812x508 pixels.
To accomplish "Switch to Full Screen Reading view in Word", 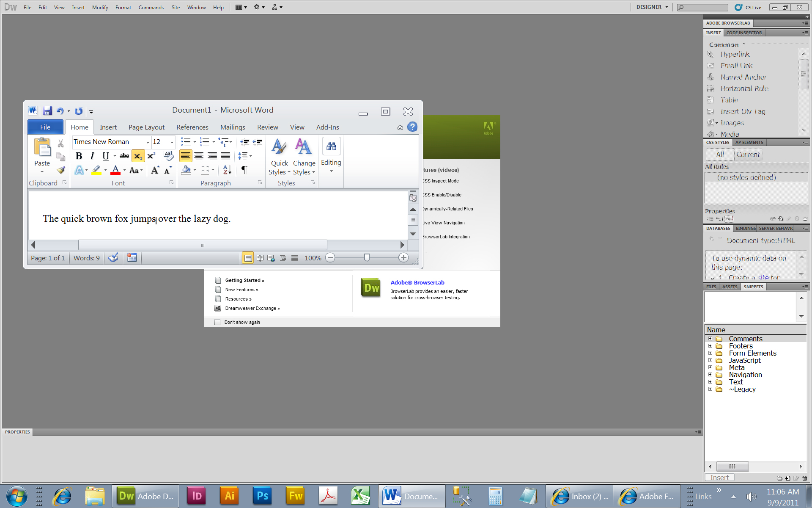I will pyautogui.click(x=260, y=258).
